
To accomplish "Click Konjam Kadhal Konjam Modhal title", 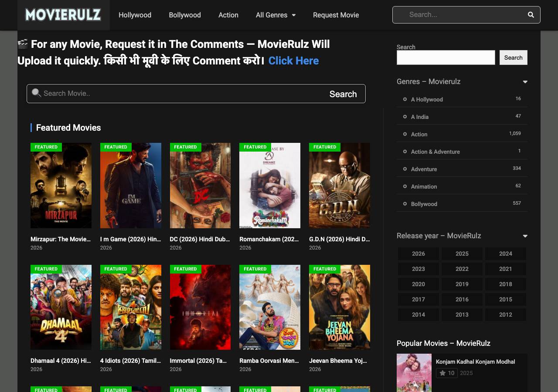I will point(476,362).
